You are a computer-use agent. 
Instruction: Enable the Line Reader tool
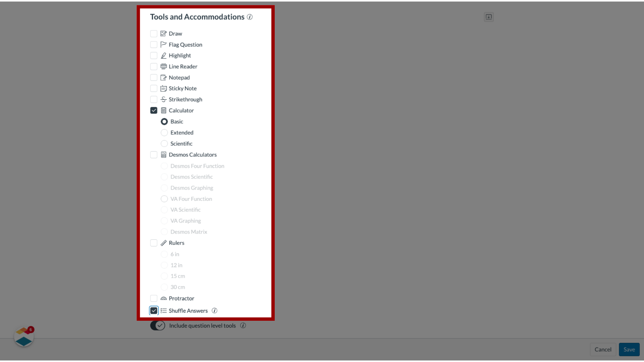[x=154, y=66]
